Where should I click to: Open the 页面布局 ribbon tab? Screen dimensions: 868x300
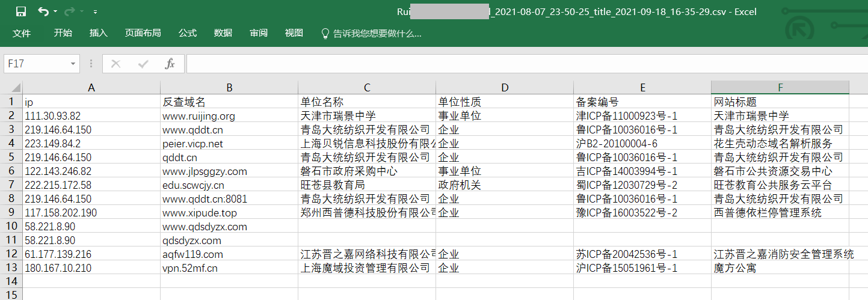[x=143, y=33]
